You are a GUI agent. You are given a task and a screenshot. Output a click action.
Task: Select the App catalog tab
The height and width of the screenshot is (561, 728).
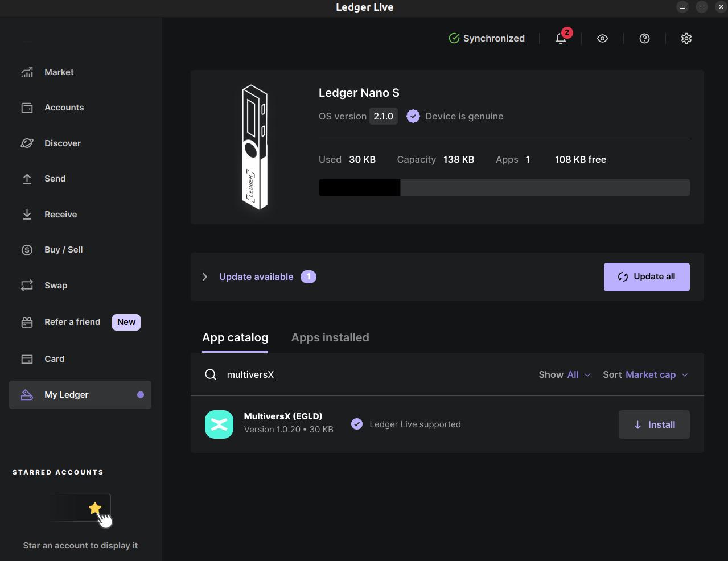(235, 337)
